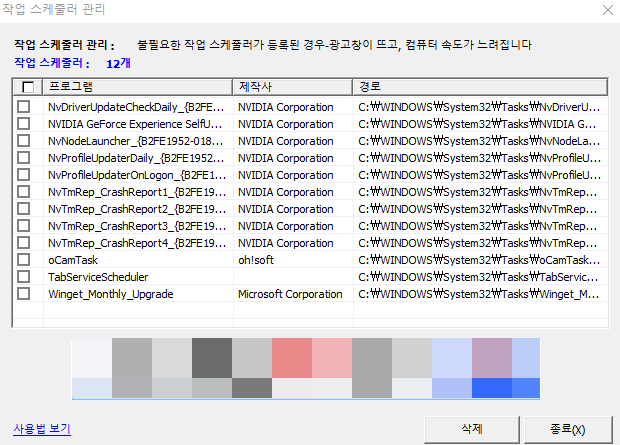Sort by the 경로 column header
This screenshot has height=445, width=620.
point(480,87)
